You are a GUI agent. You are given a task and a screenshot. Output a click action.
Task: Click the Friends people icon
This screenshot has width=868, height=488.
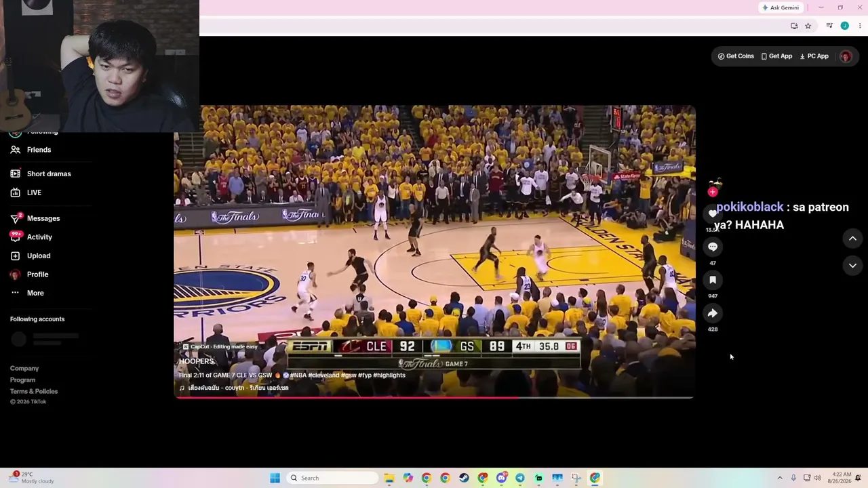coord(15,150)
